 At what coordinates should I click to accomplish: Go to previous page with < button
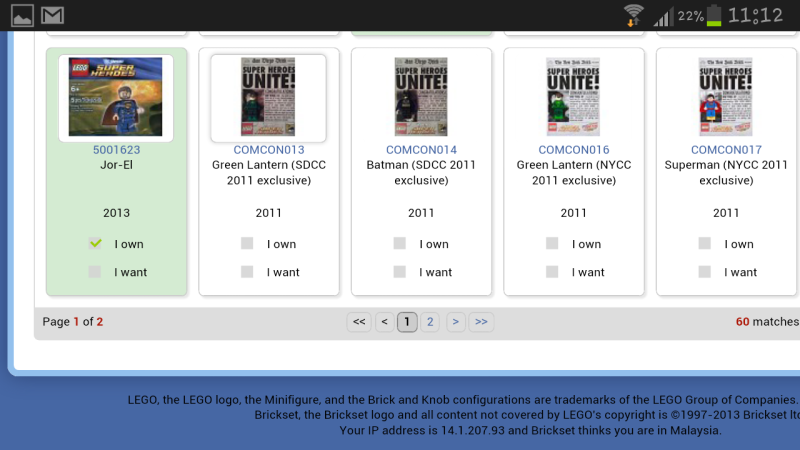point(384,322)
